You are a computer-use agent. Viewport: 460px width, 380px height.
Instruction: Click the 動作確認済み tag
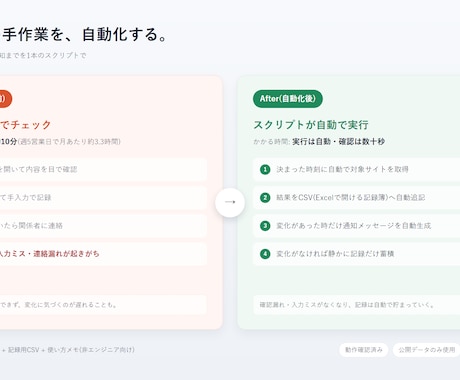pos(364,350)
